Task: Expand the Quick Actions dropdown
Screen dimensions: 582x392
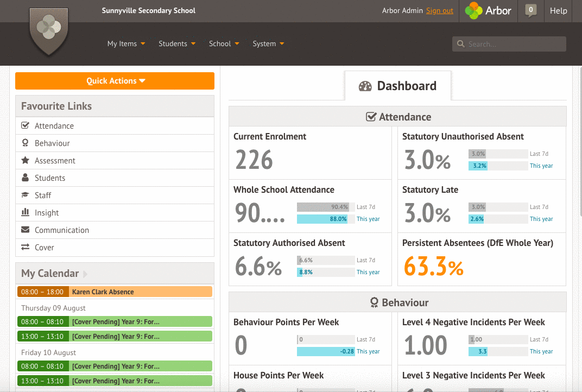Action: coord(115,81)
